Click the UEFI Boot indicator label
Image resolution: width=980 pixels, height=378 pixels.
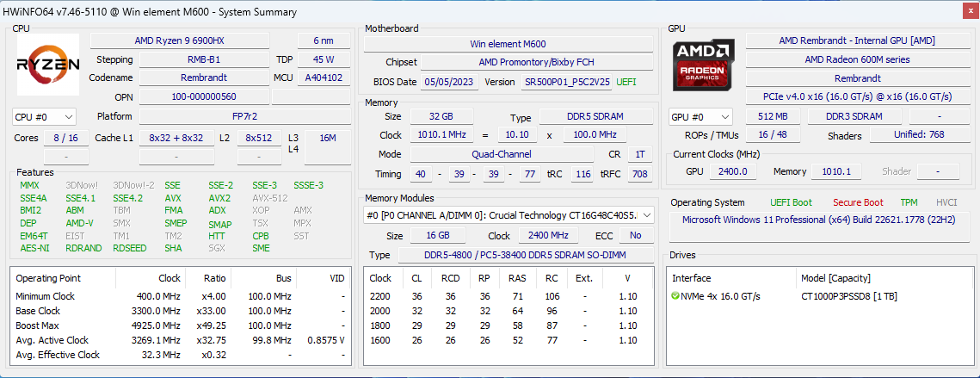point(792,202)
